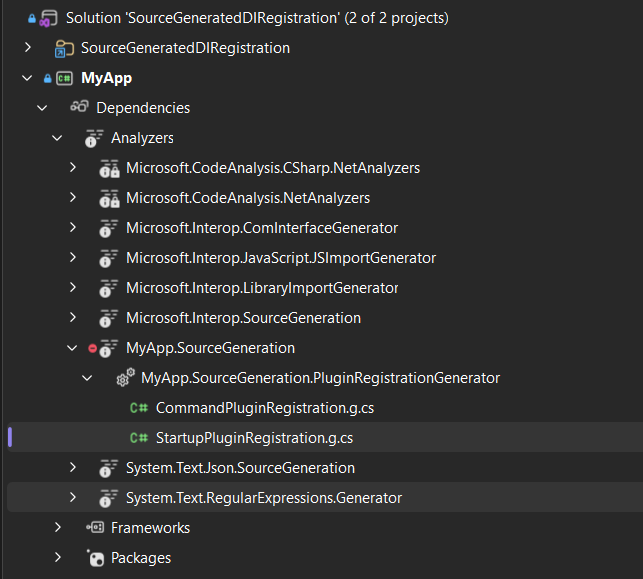
Task: Click the folder shortcut icon of SourceGeneratedDIRegistration
Action: [x=64, y=48]
